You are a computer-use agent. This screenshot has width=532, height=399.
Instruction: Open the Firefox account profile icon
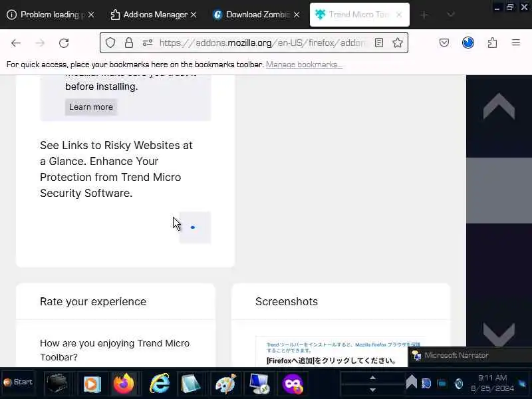[468, 43]
